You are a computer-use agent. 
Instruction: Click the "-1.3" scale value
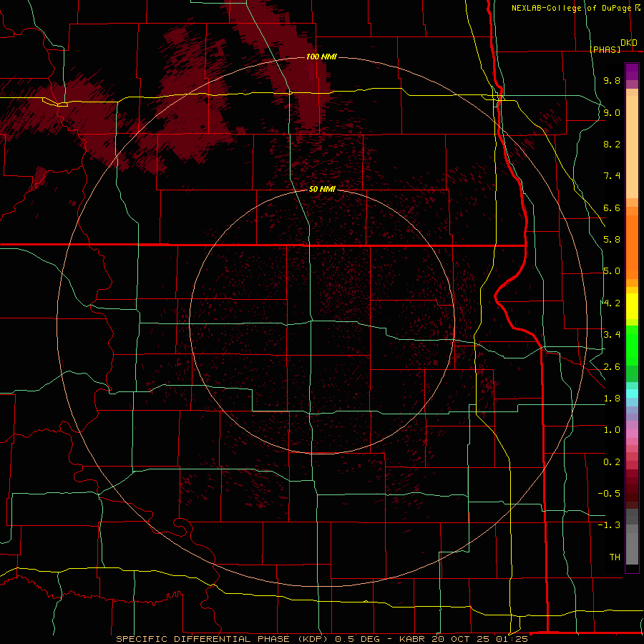609,525
